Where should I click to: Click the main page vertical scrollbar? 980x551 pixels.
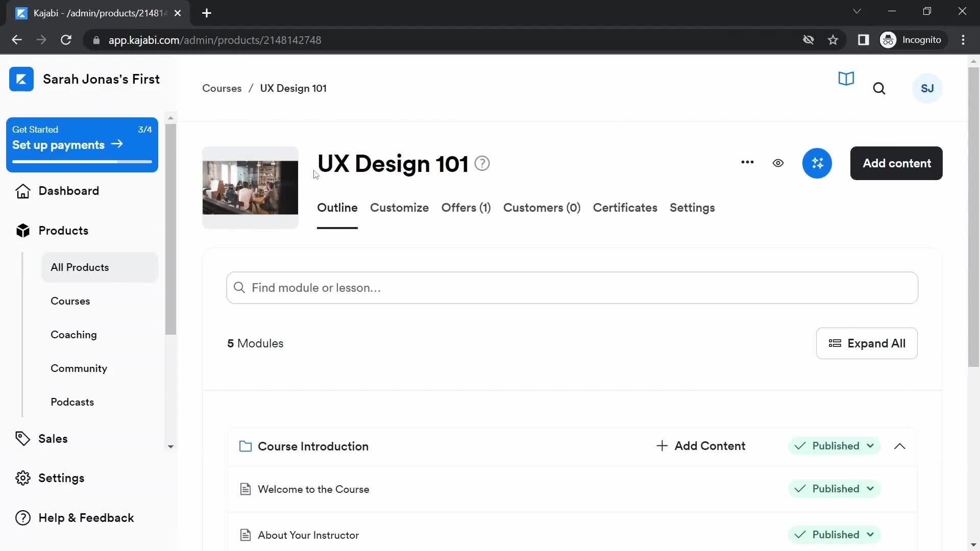tap(973, 216)
